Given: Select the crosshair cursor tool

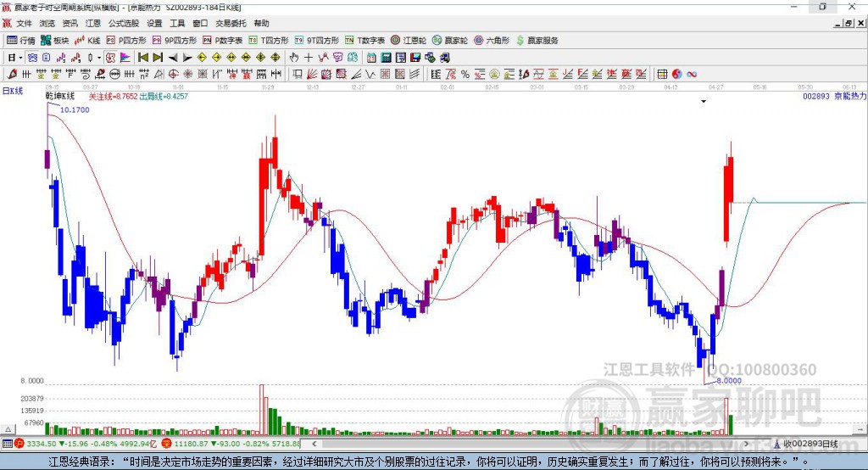Looking at the screenshot, I should coord(309,58).
